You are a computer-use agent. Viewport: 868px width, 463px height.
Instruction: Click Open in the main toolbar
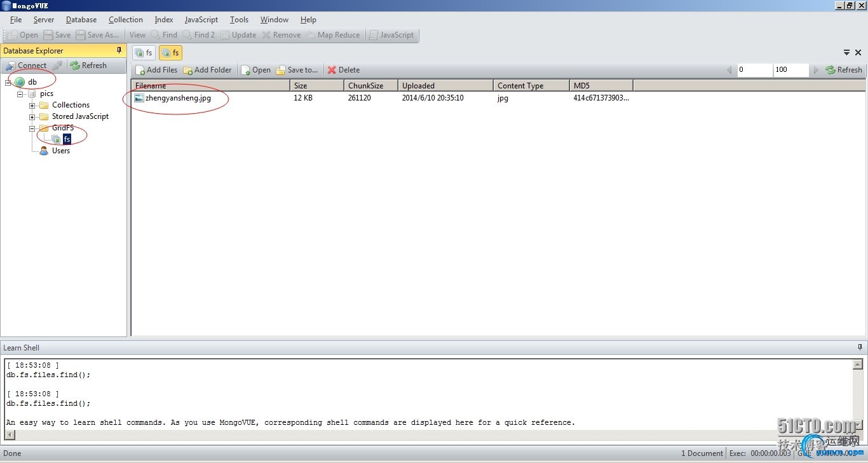(x=23, y=35)
